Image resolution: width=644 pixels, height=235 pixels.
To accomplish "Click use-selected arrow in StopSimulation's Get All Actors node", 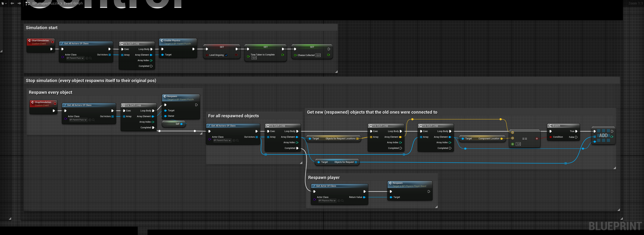I will [x=90, y=120].
